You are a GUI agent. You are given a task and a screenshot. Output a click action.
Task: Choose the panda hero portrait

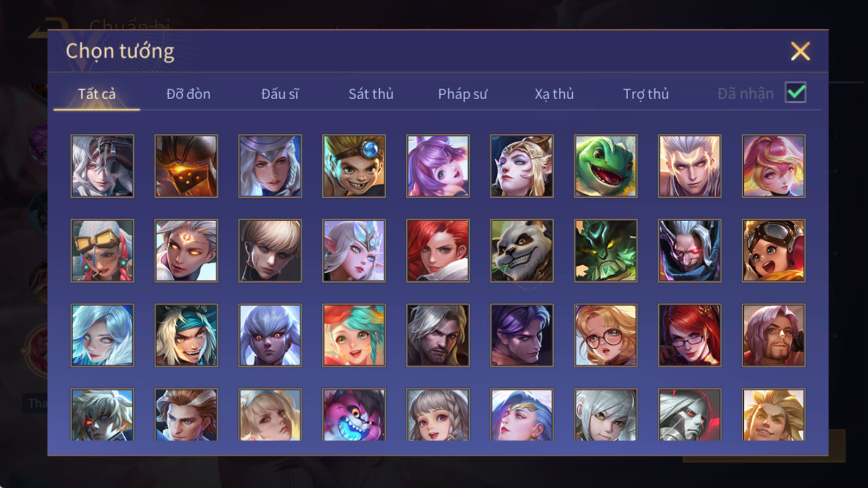click(522, 251)
